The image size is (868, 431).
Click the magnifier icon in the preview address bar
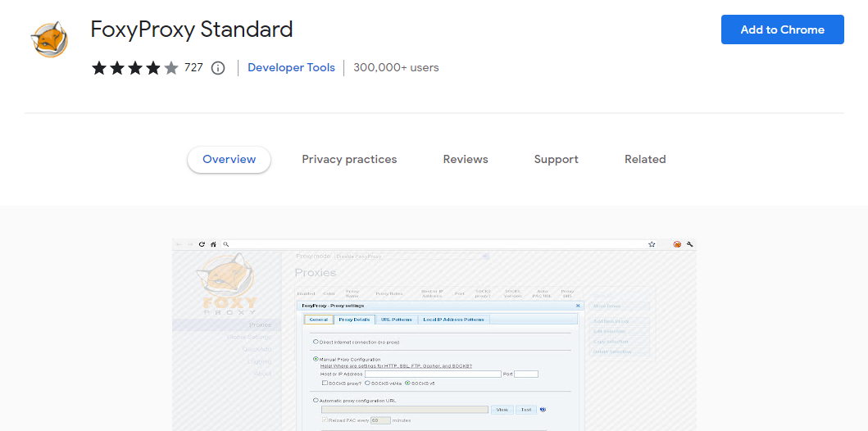point(226,244)
